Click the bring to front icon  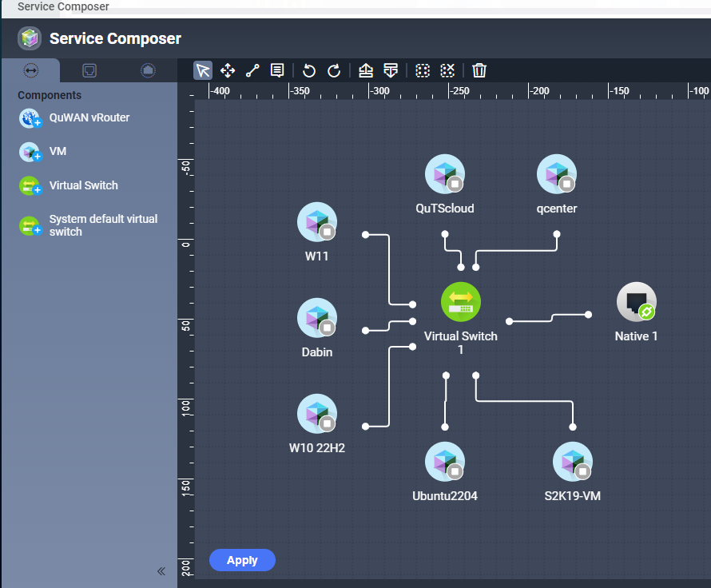coord(366,71)
